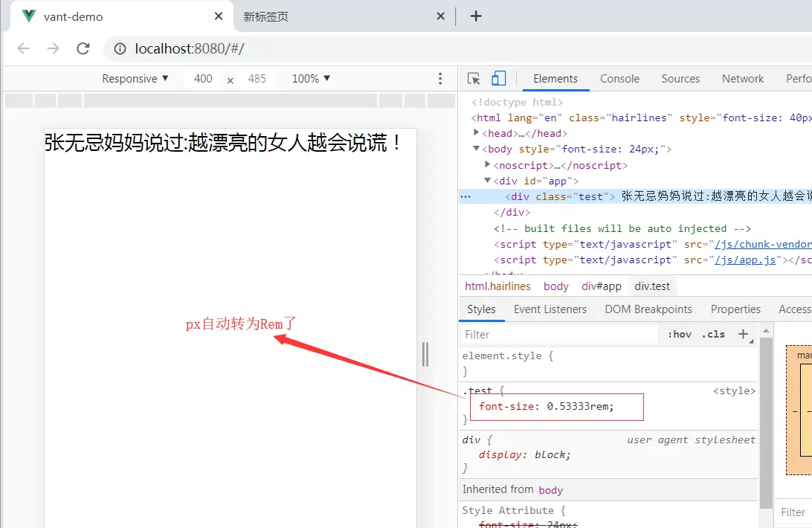Open the Console panel tab

(x=619, y=79)
